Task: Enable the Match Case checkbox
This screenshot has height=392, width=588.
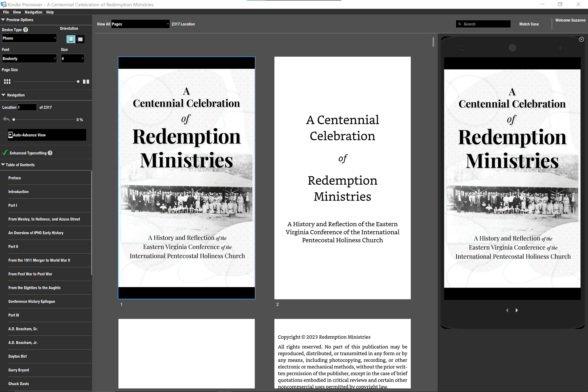Action: pyautogui.click(x=514, y=24)
